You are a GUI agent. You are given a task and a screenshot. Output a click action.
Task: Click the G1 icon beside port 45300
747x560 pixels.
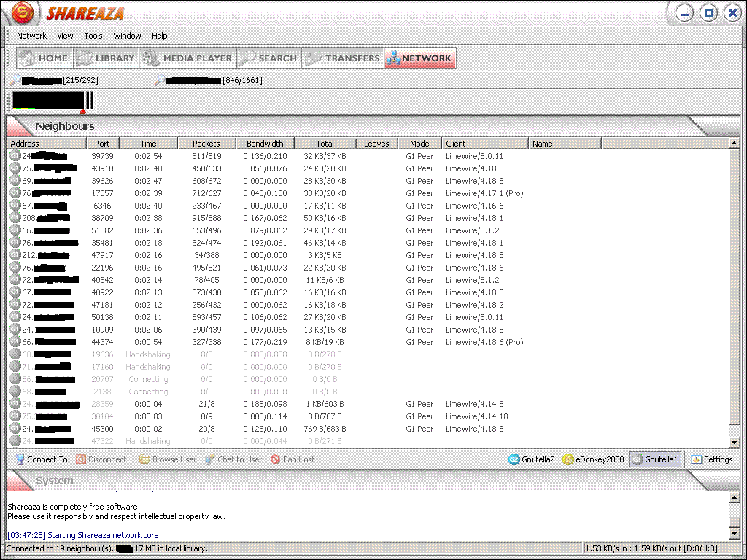(15, 428)
